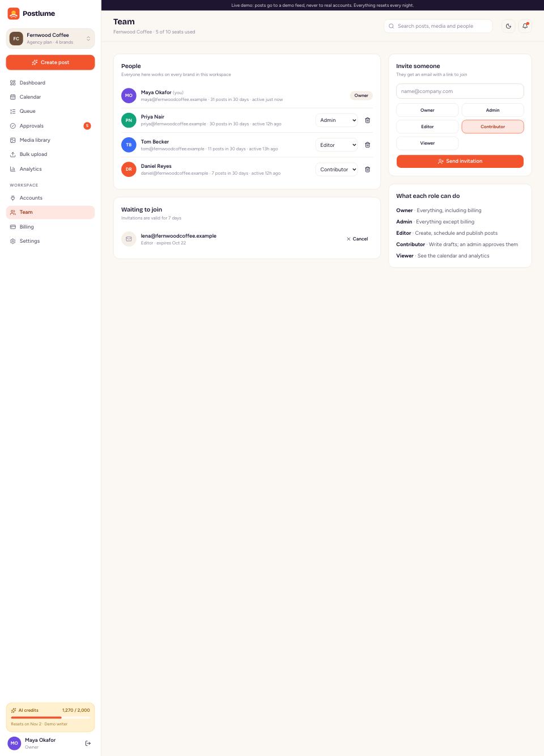
Task: Select the Contributor role for invitation
Action: [492, 126]
